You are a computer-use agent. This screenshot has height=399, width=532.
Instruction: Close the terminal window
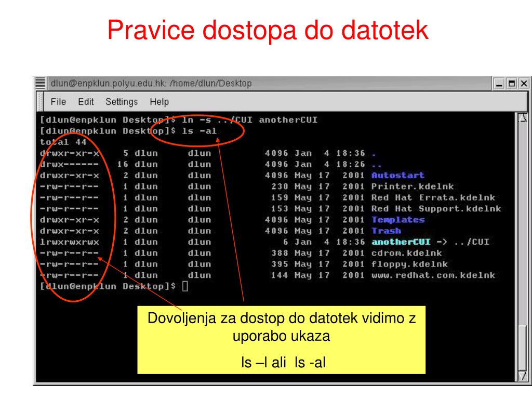[524, 84]
